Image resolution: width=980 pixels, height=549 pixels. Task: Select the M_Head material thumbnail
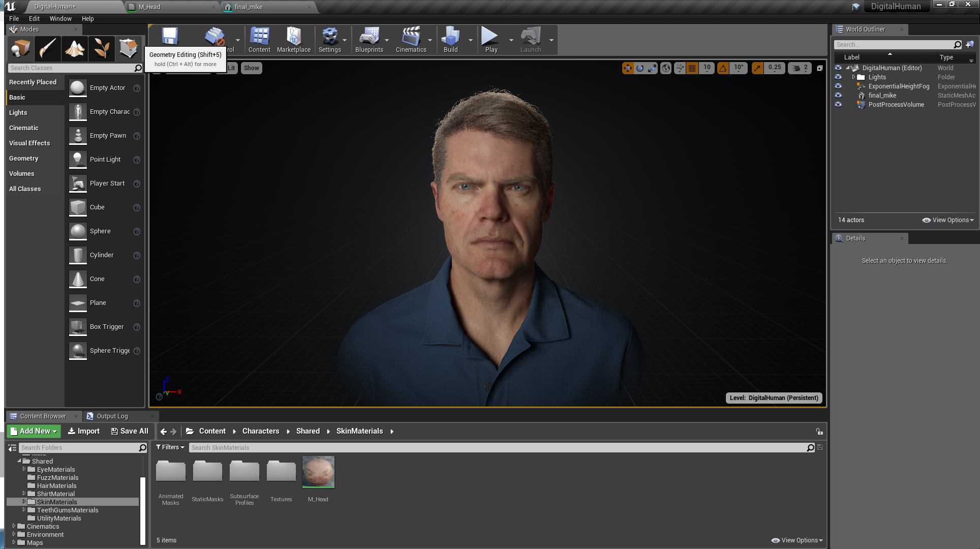[318, 472]
